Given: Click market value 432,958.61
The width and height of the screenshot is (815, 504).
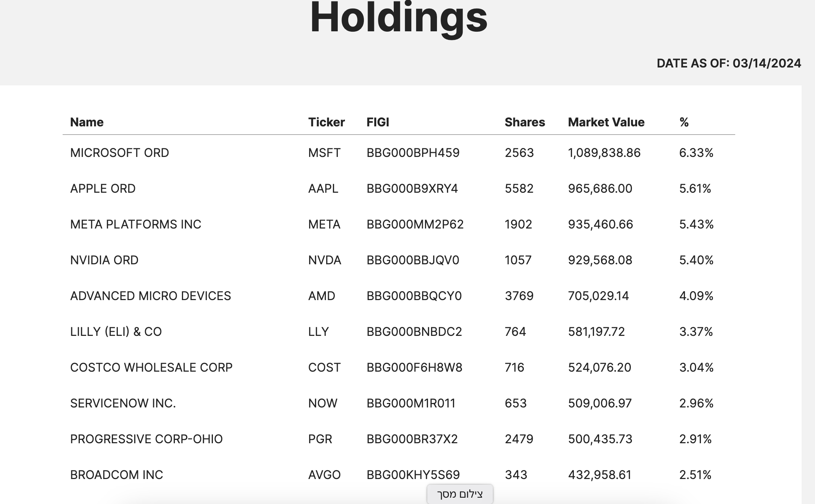Looking at the screenshot, I should [x=600, y=475].
